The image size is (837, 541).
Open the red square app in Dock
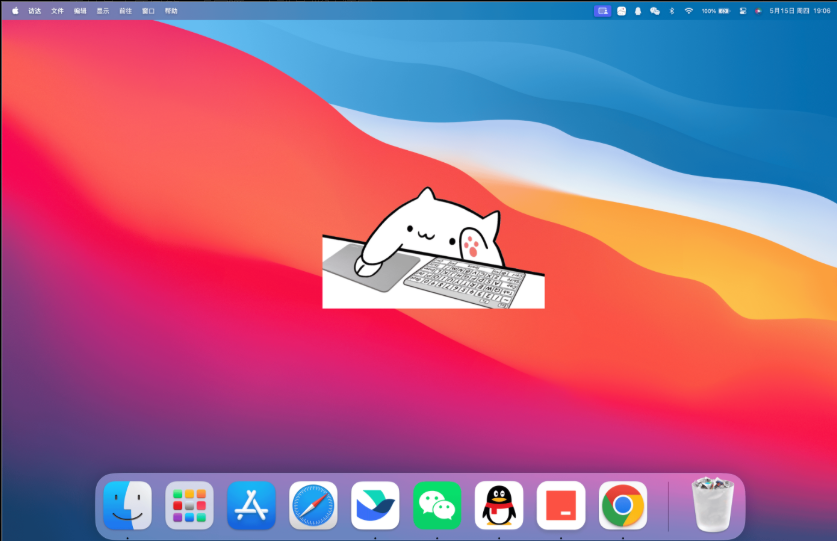pos(561,505)
